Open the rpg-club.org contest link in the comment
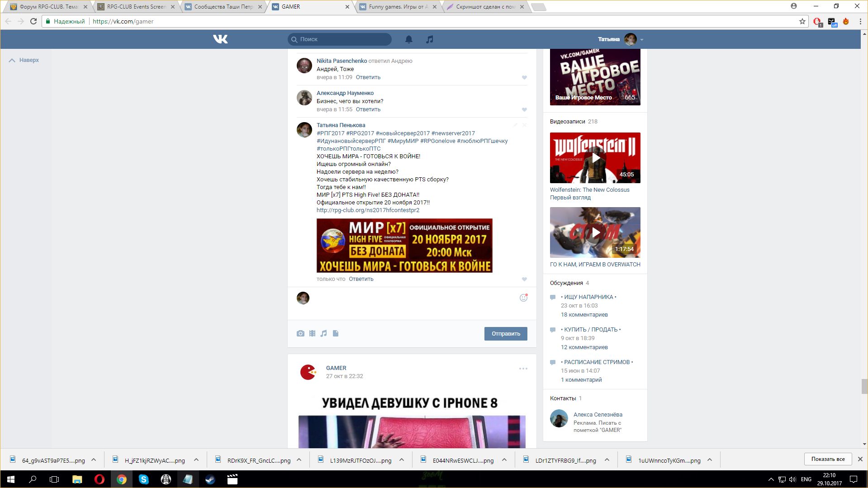Screen dimensions: 868x488 tap(368, 210)
